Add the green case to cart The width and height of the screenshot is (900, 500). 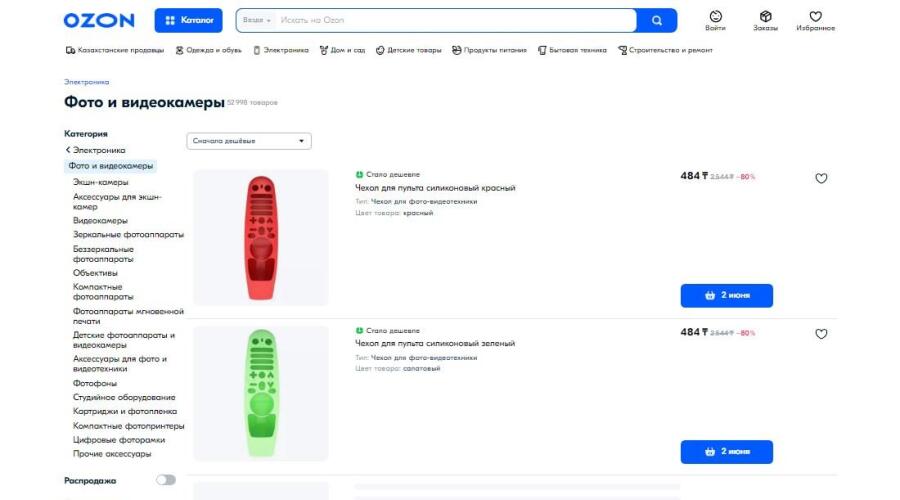point(726,452)
